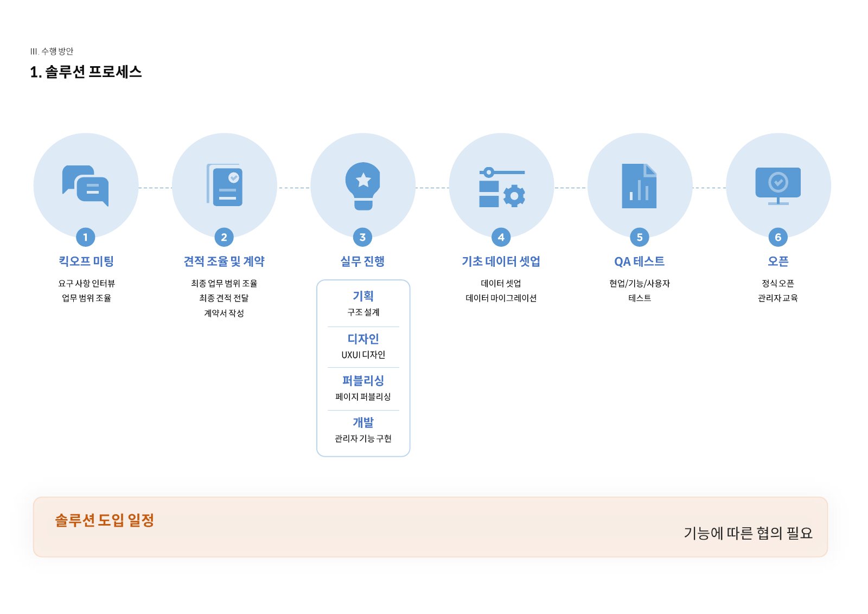This screenshot has height=614, width=868.
Task: Click the '기능에 따른 협의 필요' text
Action: [x=748, y=533]
